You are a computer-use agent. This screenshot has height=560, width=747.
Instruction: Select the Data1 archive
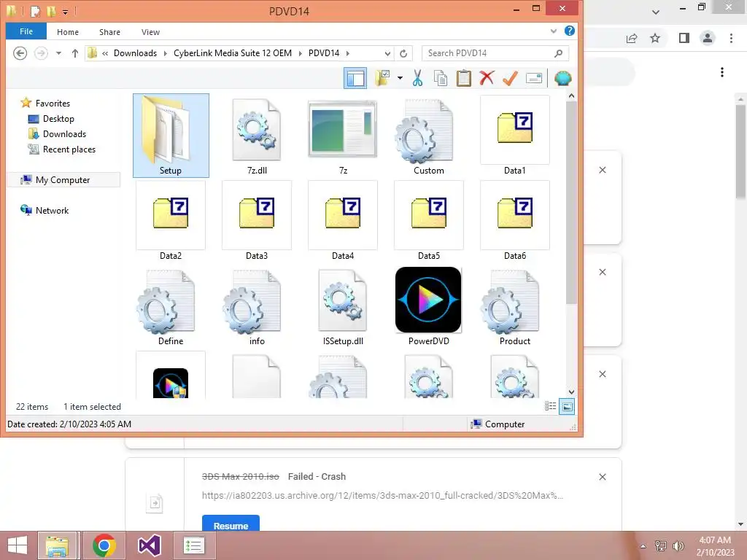(514, 136)
